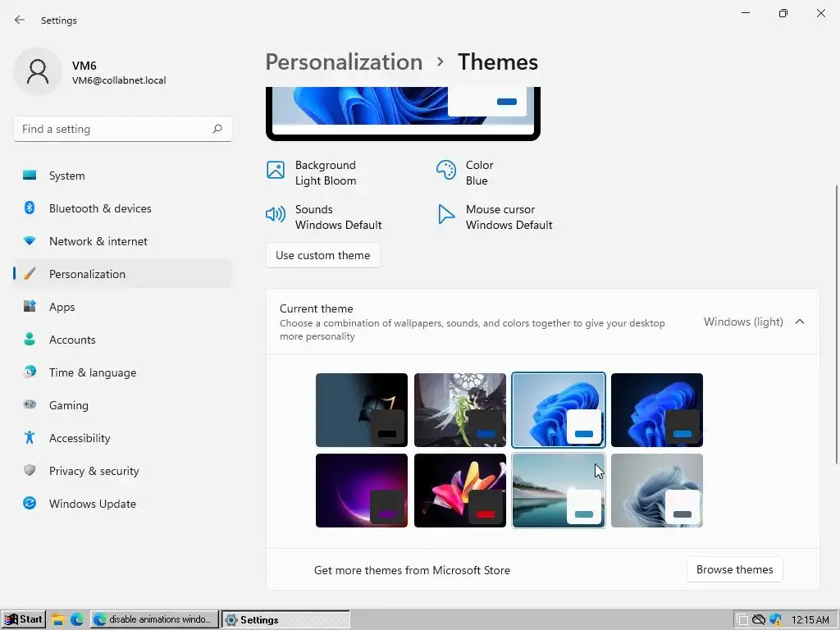Go to Network & internet settings
Viewport: 840px width, 630px height.
click(x=123, y=241)
